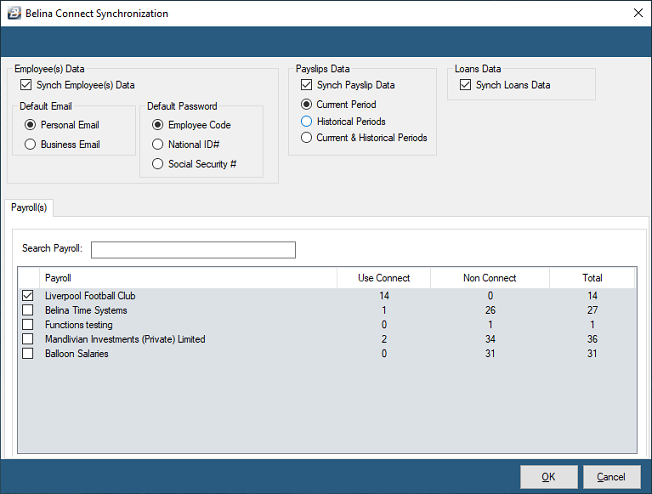Click Non Connect value 34 for Mandlivian Investments
Viewport: 652px width, 494px height.
pyautogui.click(x=490, y=339)
